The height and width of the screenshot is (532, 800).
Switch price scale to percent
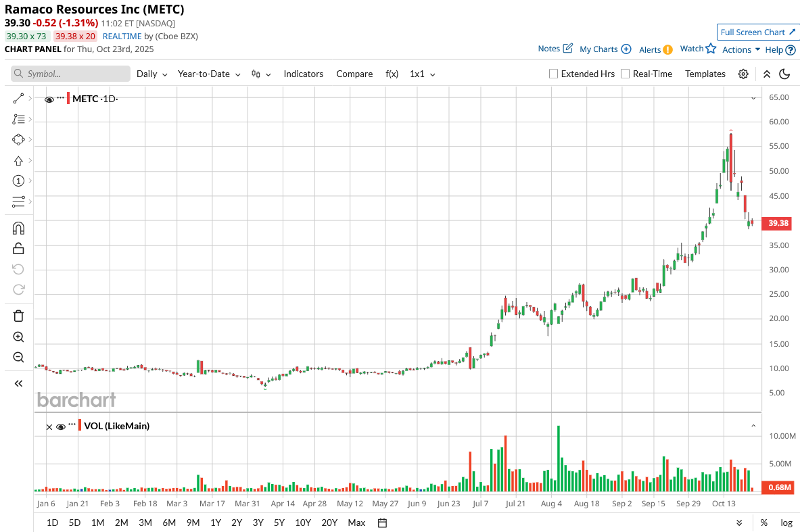click(763, 523)
